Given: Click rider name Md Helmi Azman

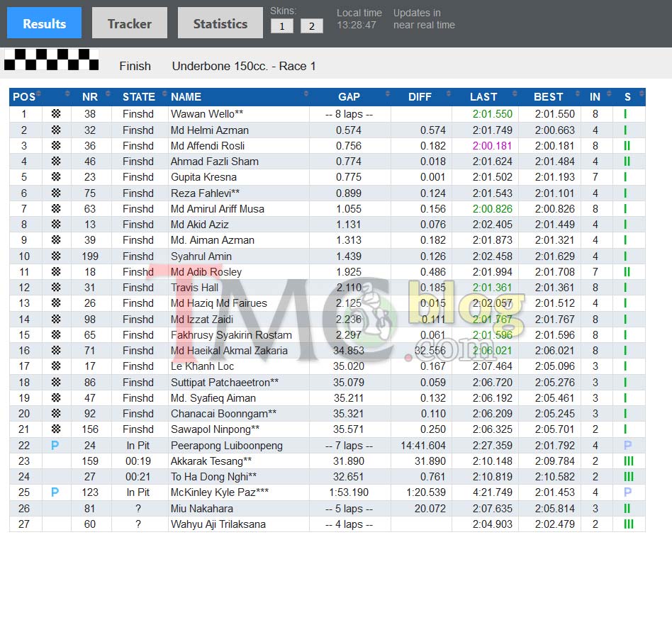Looking at the screenshot, I should (210, 130).
